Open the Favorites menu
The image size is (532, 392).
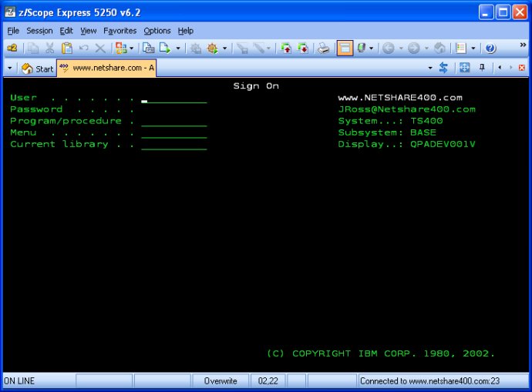(x=120, y=31)
